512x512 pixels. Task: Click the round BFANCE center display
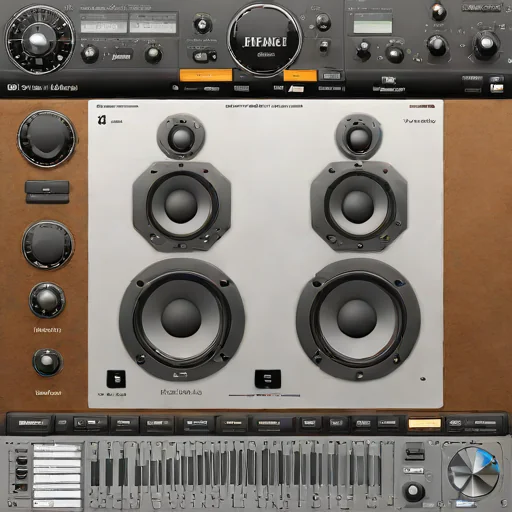[x=265, y=41]
